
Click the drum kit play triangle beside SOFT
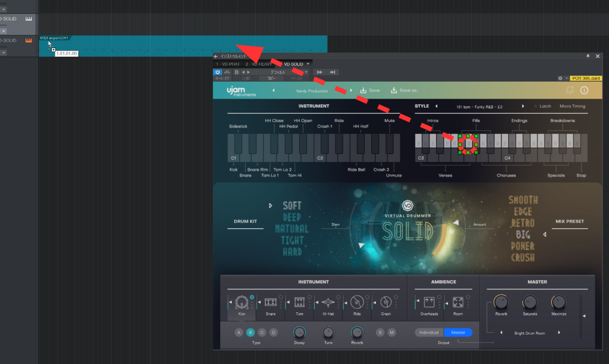[270, 206]
